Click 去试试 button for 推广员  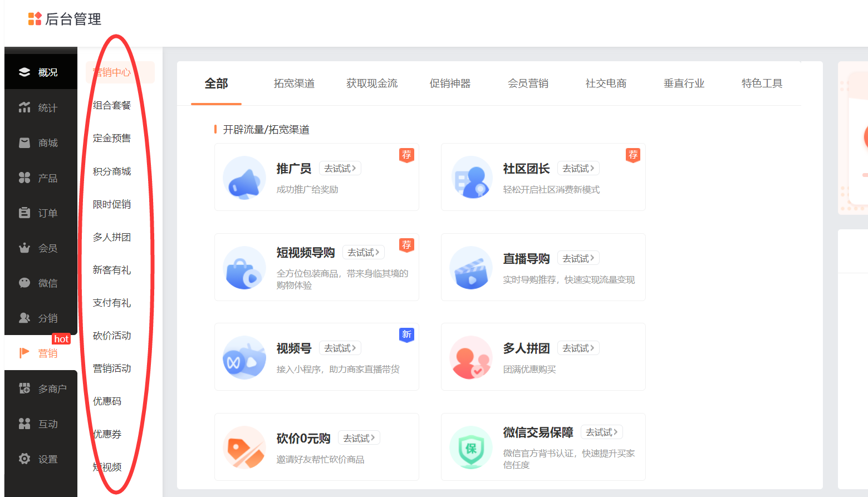(x=340, y=168)
